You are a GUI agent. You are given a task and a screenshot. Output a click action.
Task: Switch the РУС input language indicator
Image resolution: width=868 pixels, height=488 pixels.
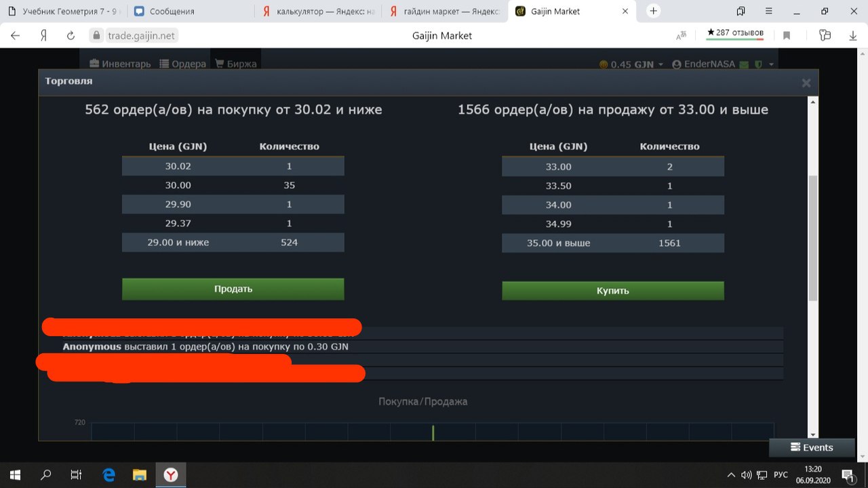(781, 475)
